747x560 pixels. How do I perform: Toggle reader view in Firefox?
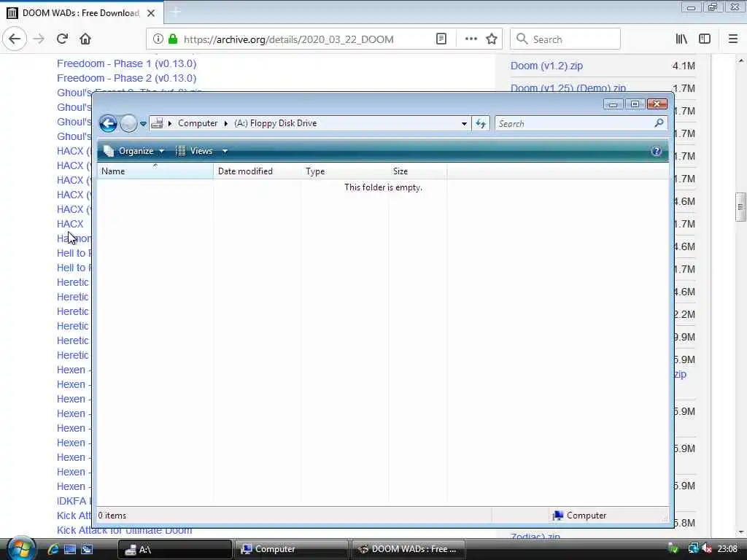[441, 39]
